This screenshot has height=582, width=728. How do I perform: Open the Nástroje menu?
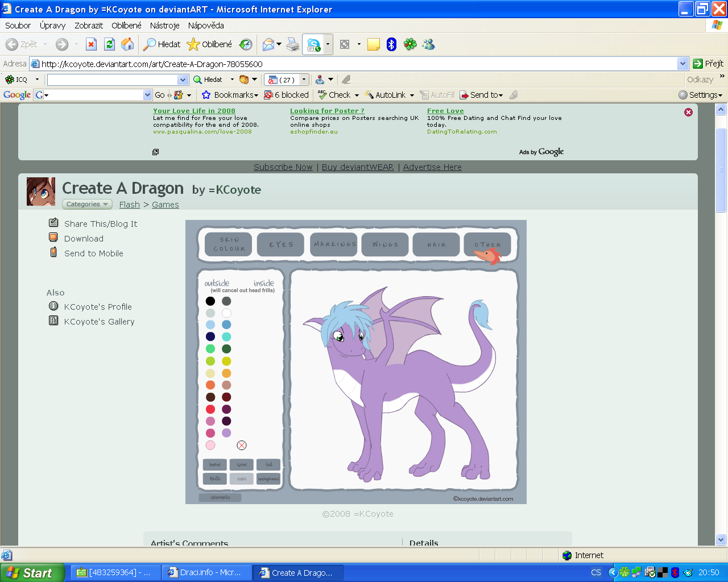pyautogui.click(x=165, y=26)
